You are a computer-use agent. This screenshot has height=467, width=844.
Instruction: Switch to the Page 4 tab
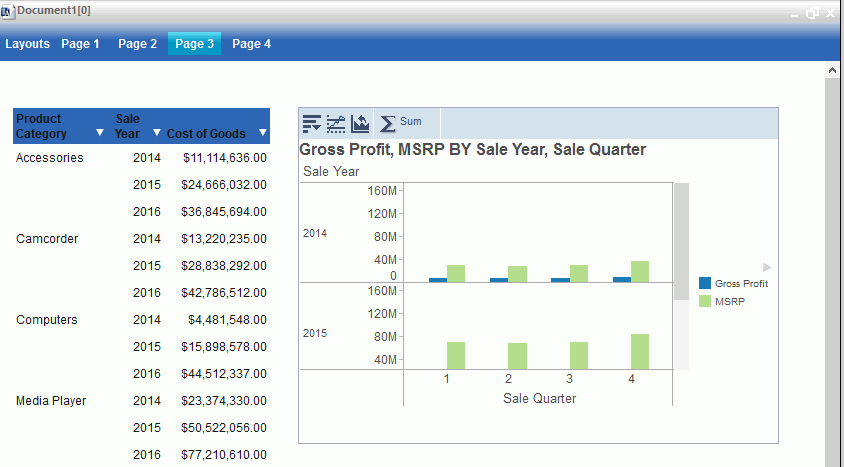click(252, 44)
